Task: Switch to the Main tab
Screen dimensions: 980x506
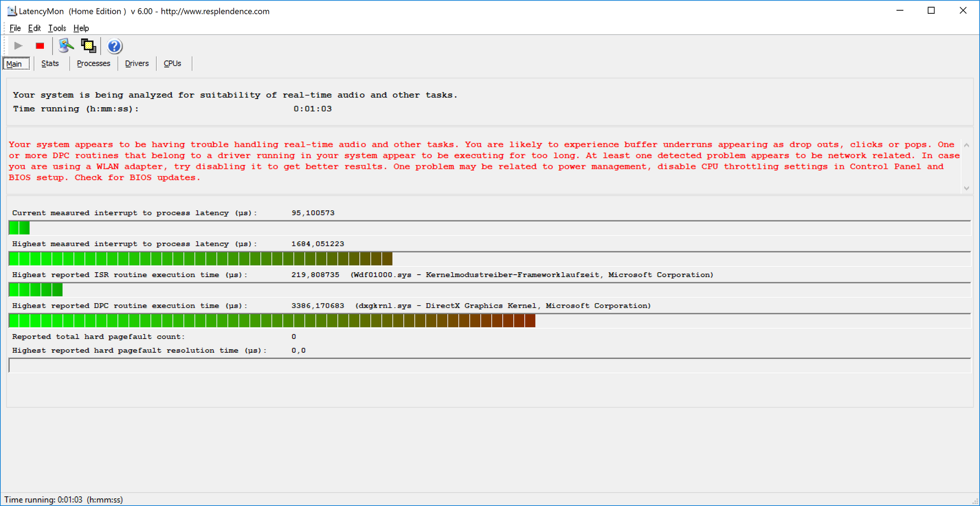Action: click(x=16, y=64)
